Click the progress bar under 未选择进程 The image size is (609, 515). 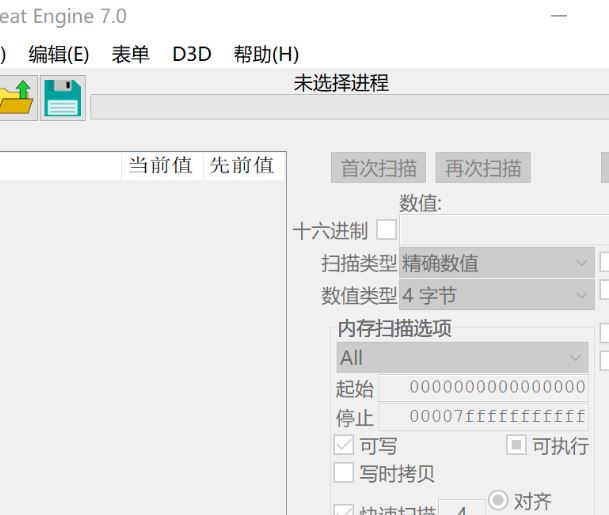[x=349, y=108]
